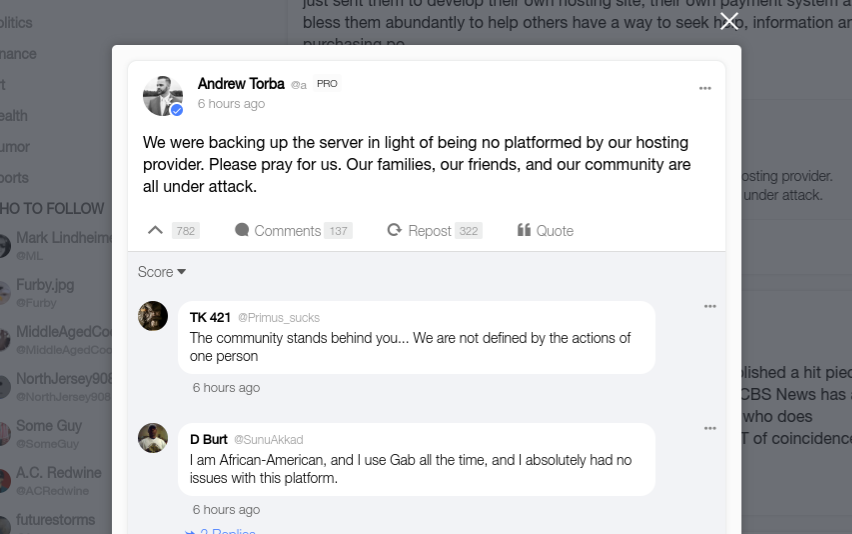This screenshot has width=852, height=534.
Task: Open the 322 repost count
Action: pos(468,231)
